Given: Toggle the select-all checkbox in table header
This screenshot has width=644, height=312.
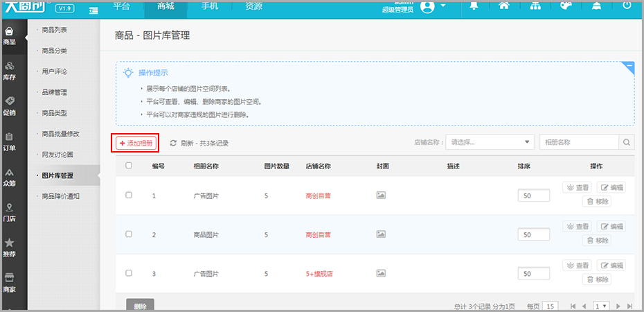Looking at the screenshot, I should 129,165.
